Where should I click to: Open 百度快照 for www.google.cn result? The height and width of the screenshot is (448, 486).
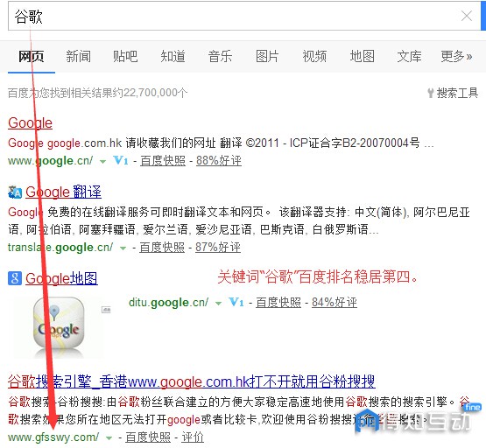pyautogui.click(x=163, y=161)
